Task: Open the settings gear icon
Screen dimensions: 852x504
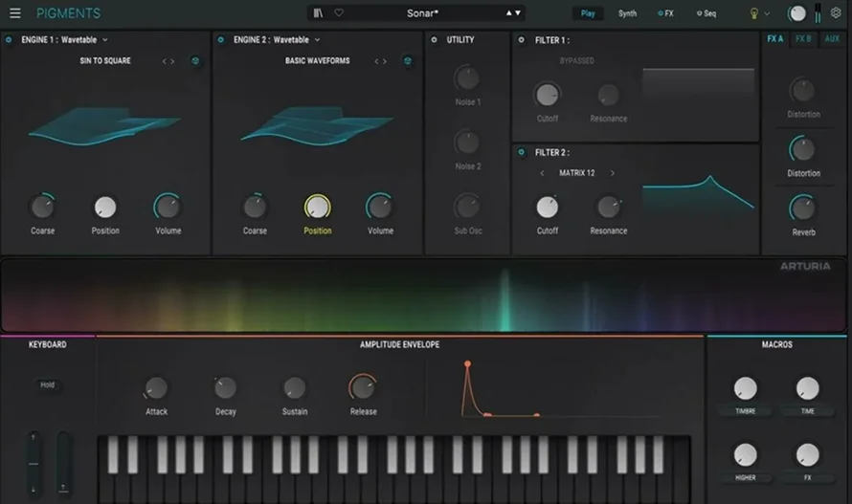Action: coord(836,13)
